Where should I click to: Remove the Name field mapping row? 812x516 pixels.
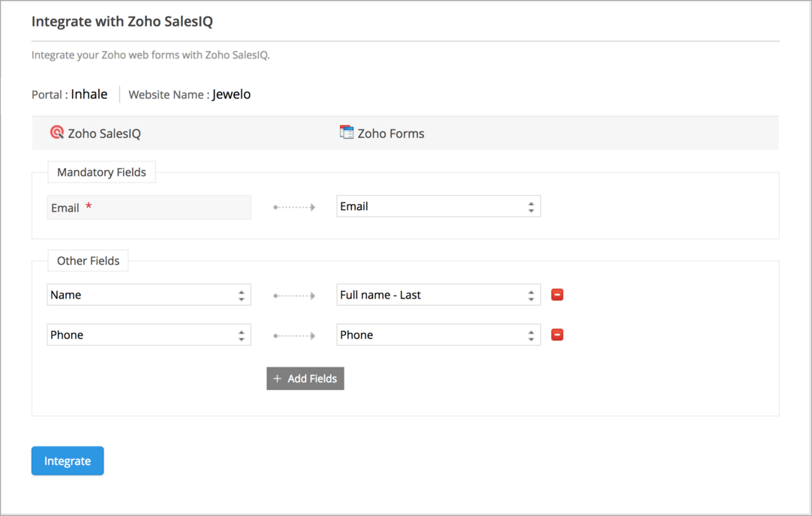tap(557, 295)
